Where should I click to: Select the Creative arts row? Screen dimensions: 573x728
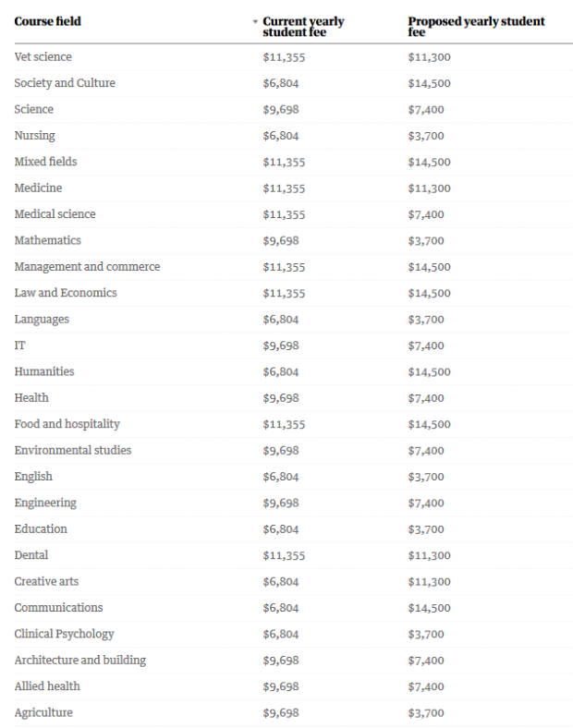46,582
